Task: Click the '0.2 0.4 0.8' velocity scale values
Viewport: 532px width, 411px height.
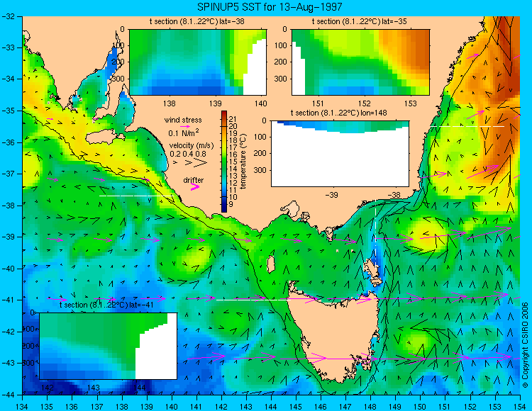Action: [x=188, y=154]
